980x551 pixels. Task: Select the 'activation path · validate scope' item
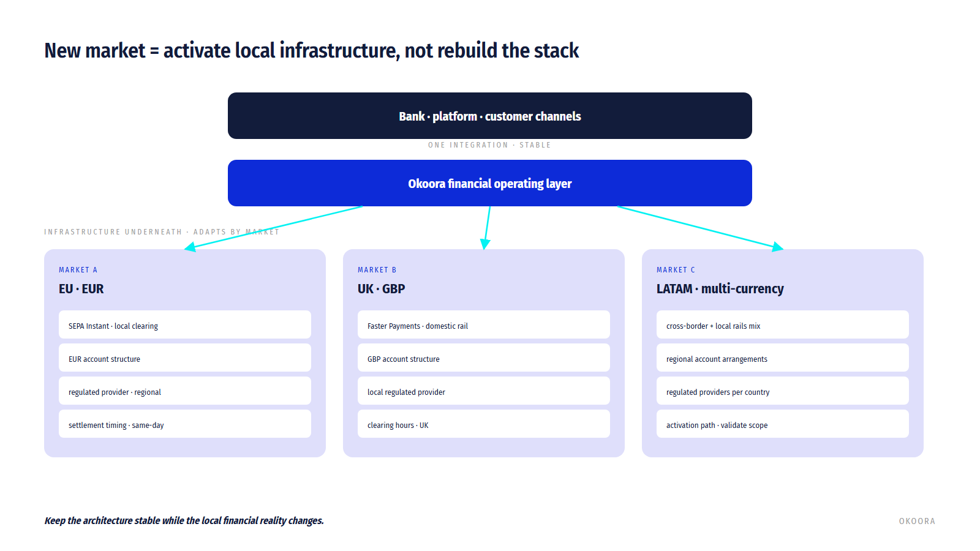tap(783, 424)
